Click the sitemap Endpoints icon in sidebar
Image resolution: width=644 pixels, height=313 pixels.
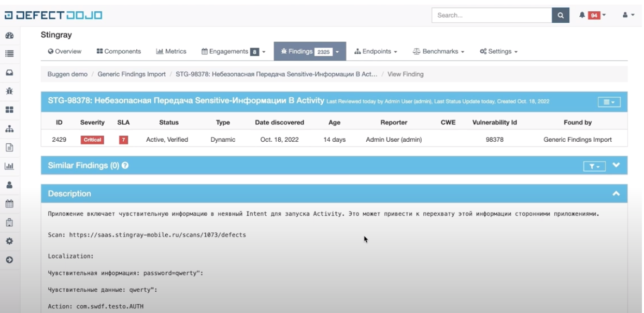click(9, 129)
